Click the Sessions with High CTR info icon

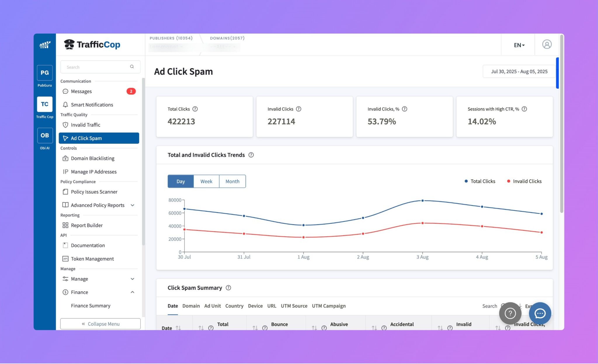click(x=524, y=109)
